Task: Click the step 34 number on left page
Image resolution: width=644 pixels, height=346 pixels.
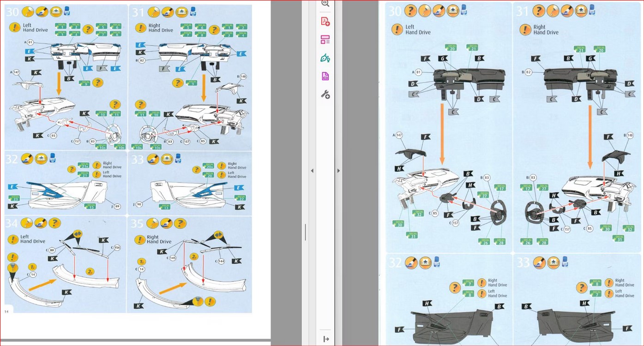Action: [12, 224]
